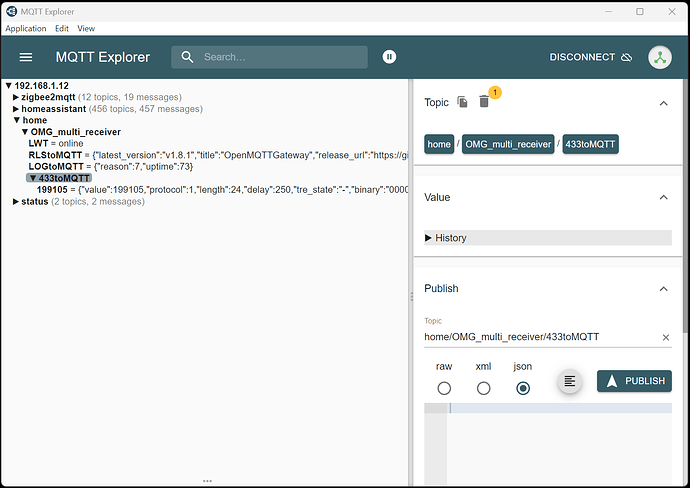The height and width of the screenshot is (488, 690).
Task: Open the Edit menu
Action: [x=62, y=28]
